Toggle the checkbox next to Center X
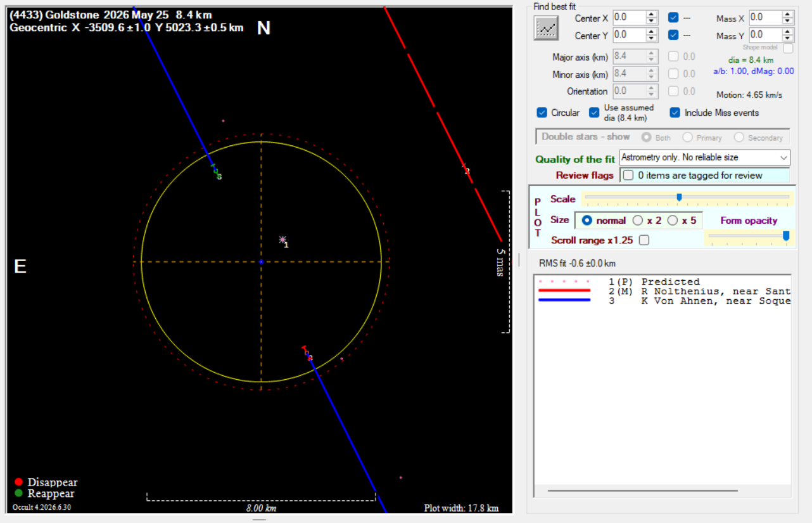 [673, 18]
